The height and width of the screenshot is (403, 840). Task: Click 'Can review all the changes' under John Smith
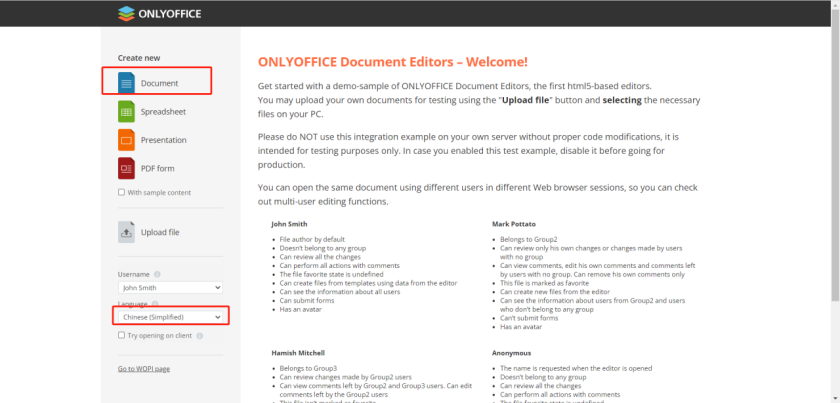[x=318, y=257]
